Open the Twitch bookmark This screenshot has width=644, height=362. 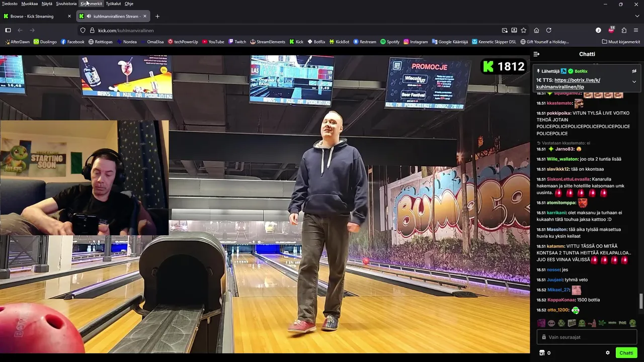[237, 42]
